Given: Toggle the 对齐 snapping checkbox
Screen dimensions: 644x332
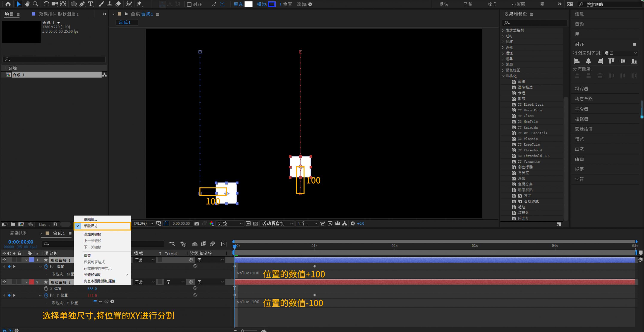Looking at the screenshot, I should pos(189,4).
